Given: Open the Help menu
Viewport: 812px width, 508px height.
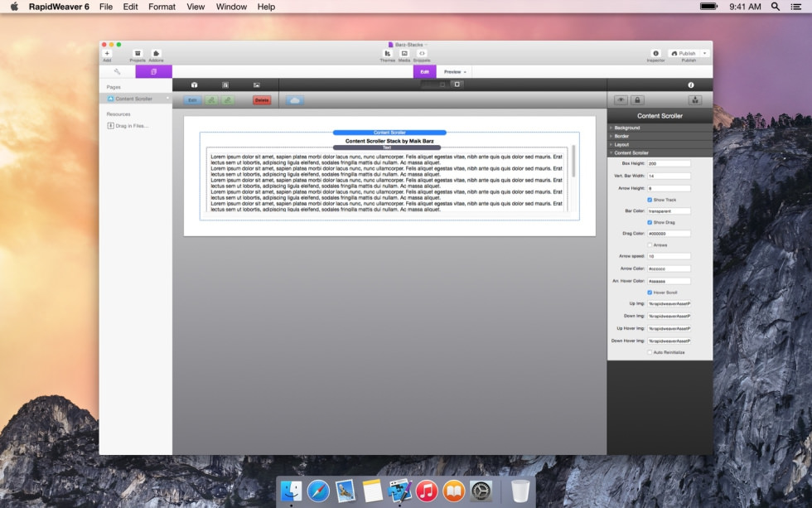Looking at the screenshot, I should [x=266, y=7].
